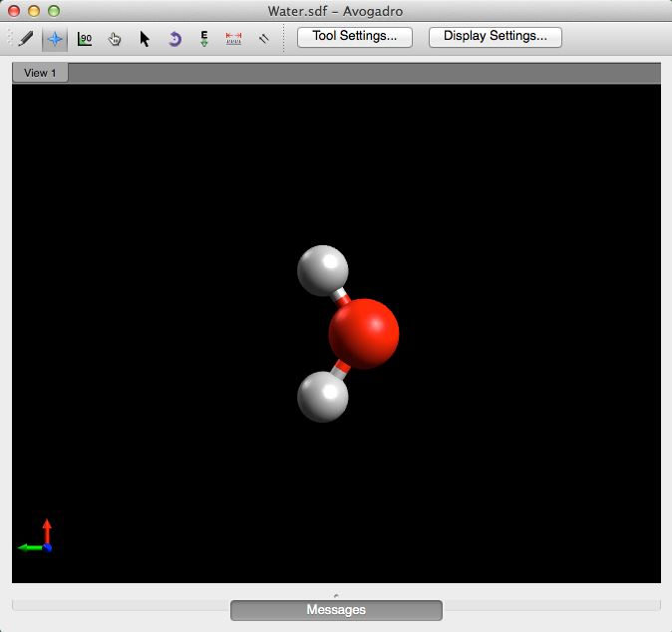Select the Navigate tool
Image resolution: width=672 pixels, height=632 pixels.
[x=55, y=39]
